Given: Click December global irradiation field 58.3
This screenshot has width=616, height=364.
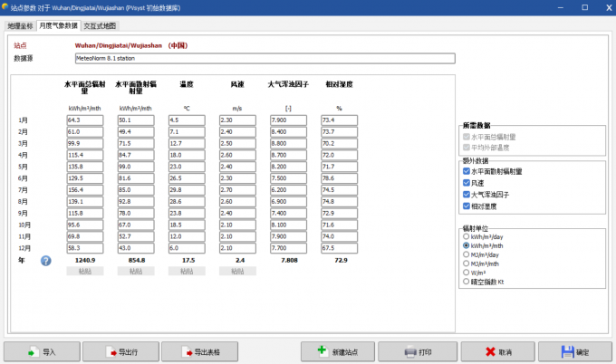Looking at the screenshot, I should pyautogui.click(x=85, y=248).
